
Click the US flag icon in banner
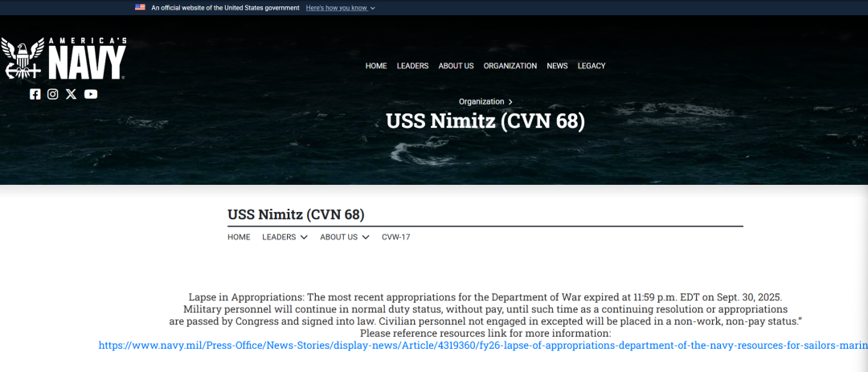140,7
